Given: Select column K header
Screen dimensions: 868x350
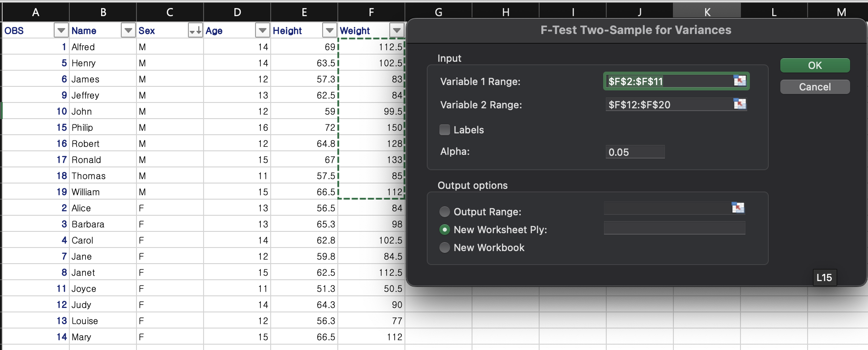Looking at the screenshot, I should point(707,11).
